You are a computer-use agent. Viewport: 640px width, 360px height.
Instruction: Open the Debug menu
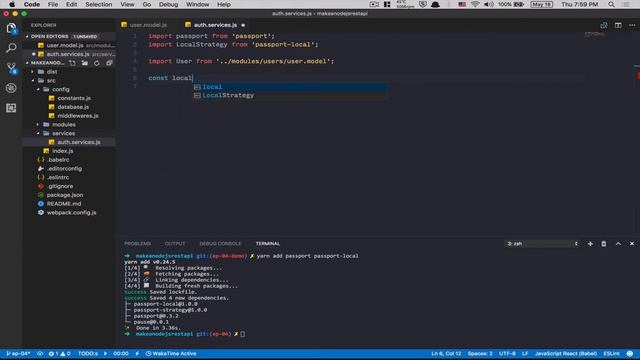[168, 4]
